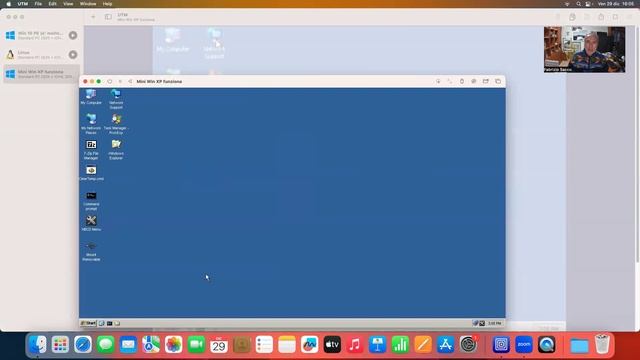Click power icon in VM window toolbar
640x360 pixels.
[x=109, y=82]
